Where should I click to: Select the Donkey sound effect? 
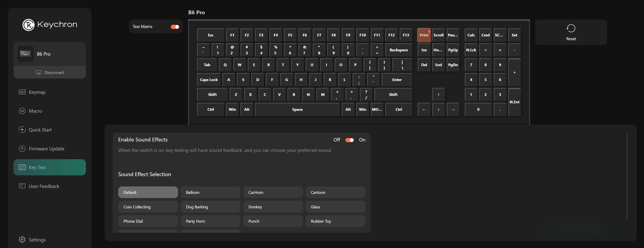tap(273, 207)
